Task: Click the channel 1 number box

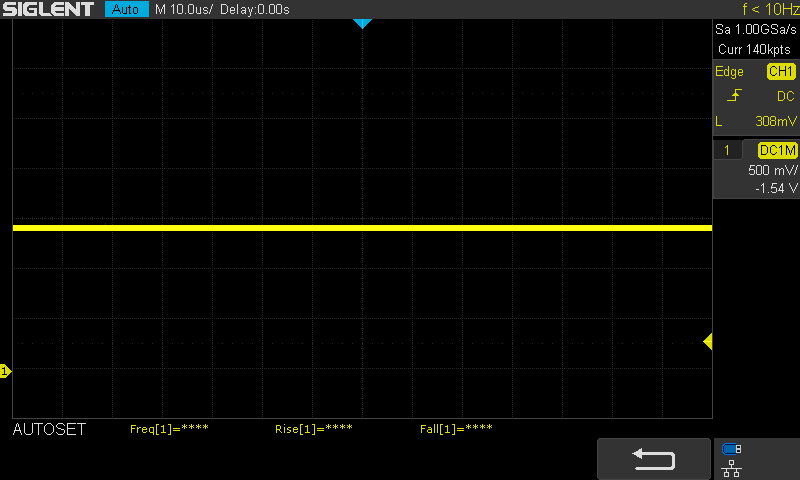Action: [727, 150]
